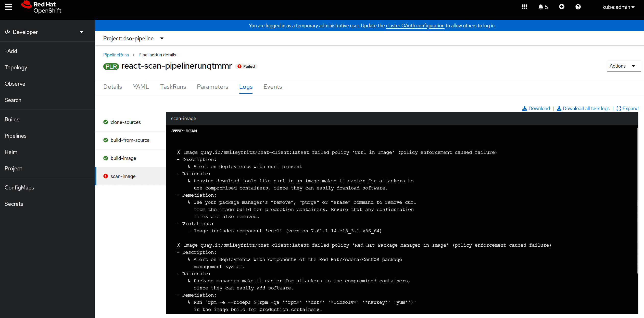This screenshot has width=644, height=318.
Task: Select the build-image task log
Action: [x=131, y=158]
